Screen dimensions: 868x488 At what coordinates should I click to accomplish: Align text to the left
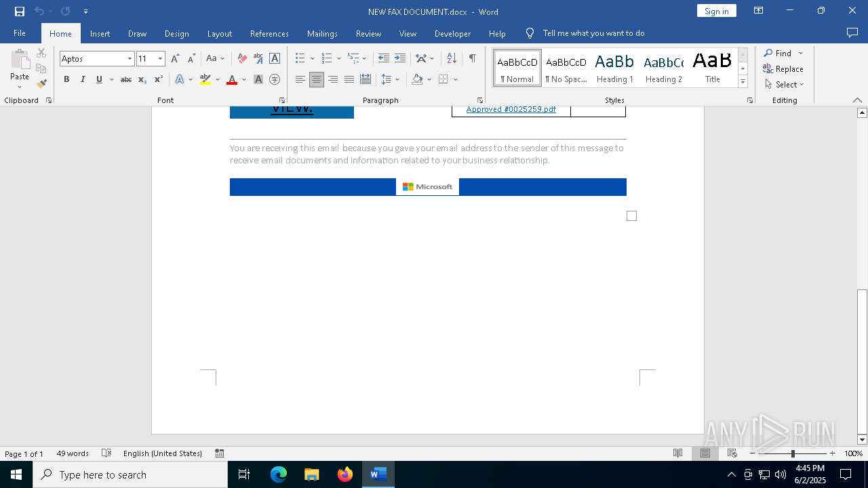click(x=300, y=79)
